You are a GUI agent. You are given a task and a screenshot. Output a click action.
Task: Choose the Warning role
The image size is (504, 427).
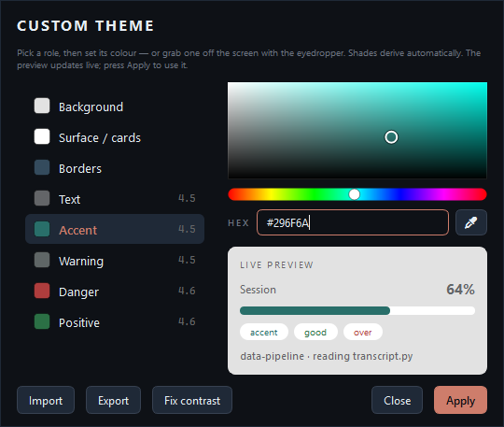(115, 261)
